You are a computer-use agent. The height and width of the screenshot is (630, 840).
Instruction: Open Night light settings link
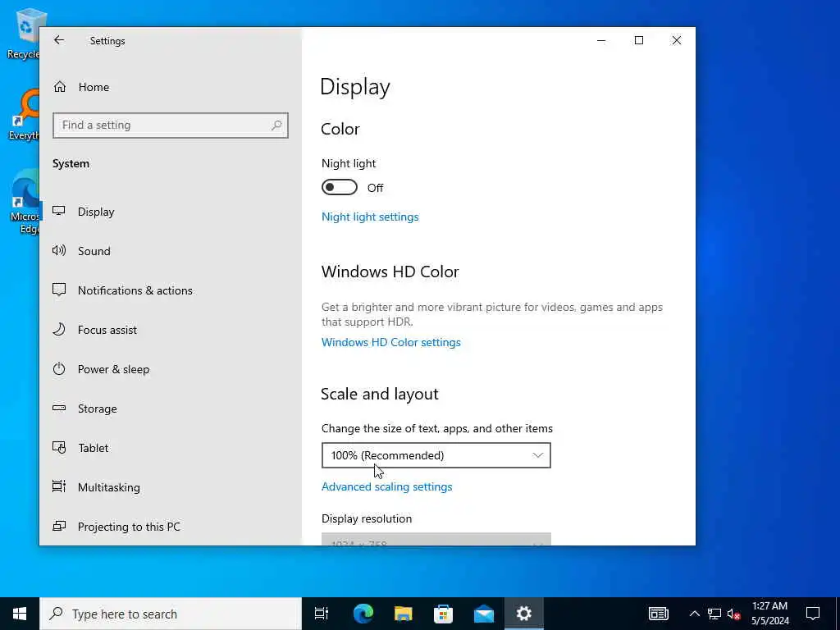[370, 217]
